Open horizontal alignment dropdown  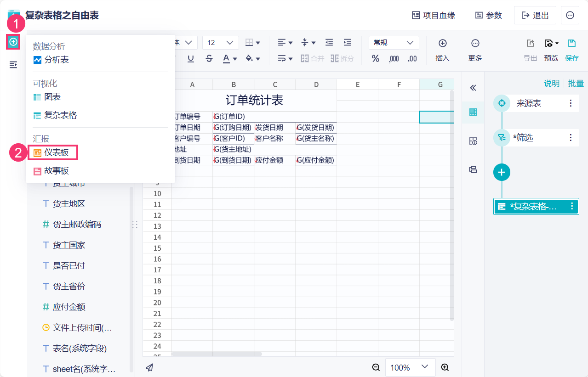(285, 43)
